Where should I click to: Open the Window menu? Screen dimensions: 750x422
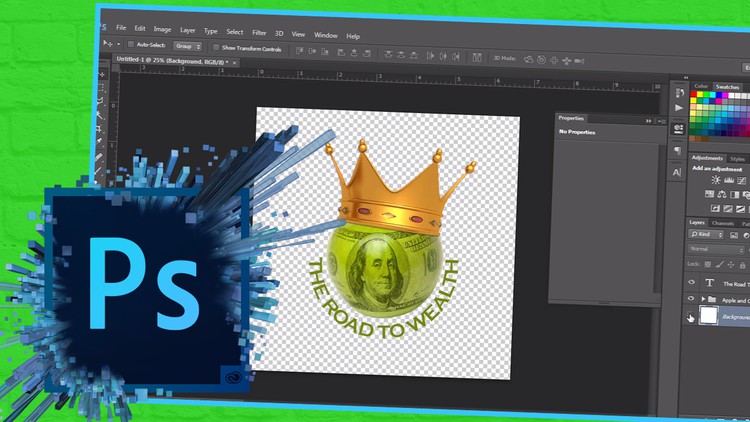pos(325,35)
